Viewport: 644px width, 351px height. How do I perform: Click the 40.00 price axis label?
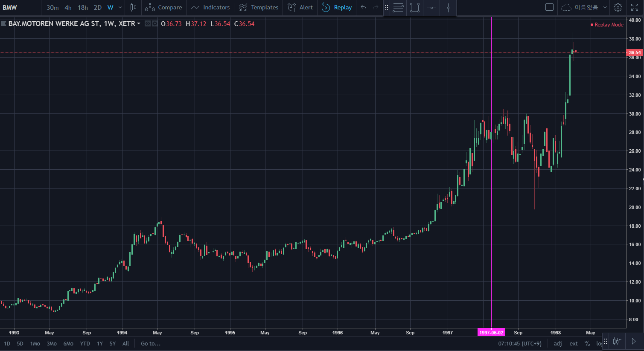pyautogui.click(x=635, y=20)
